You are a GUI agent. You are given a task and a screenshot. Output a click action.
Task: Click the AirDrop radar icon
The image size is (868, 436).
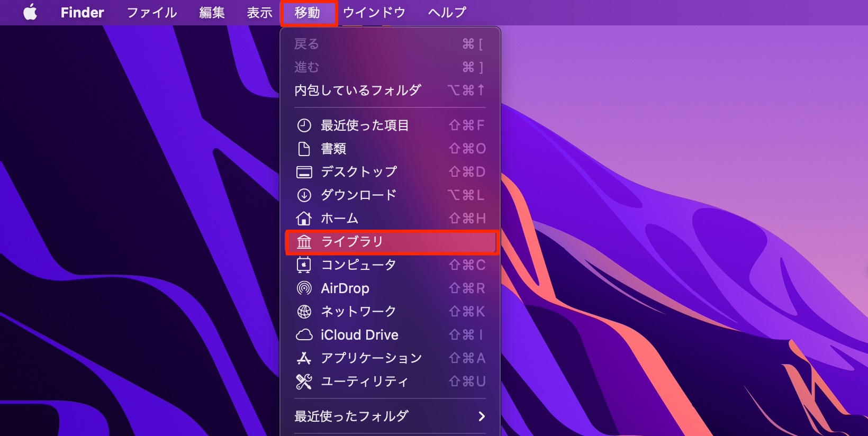pyautogui.click(x=304, y=288)
